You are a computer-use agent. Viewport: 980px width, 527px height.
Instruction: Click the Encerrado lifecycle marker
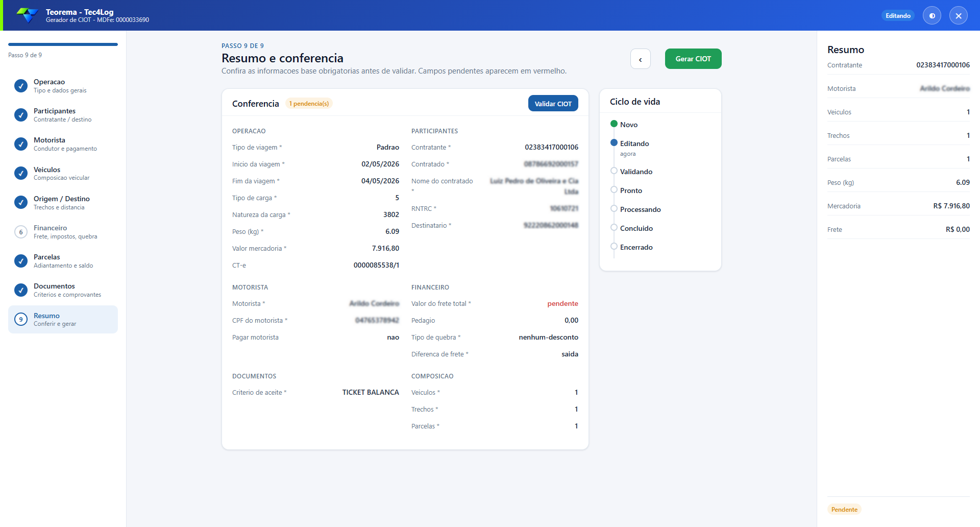614,246
